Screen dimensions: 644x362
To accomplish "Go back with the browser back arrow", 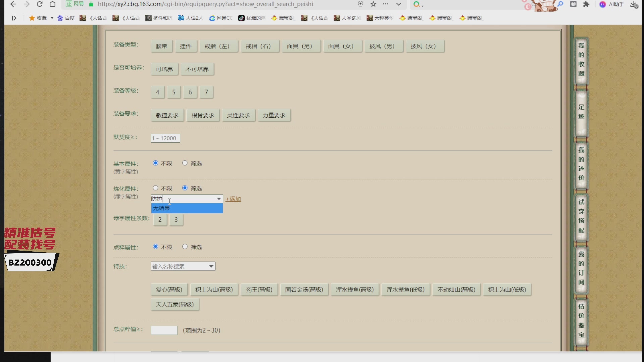I will click(13, 4).
